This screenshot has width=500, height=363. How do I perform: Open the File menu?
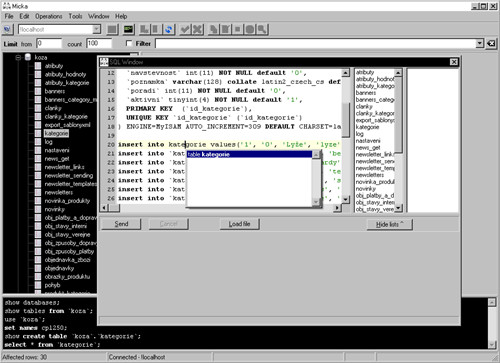point(9,16)
